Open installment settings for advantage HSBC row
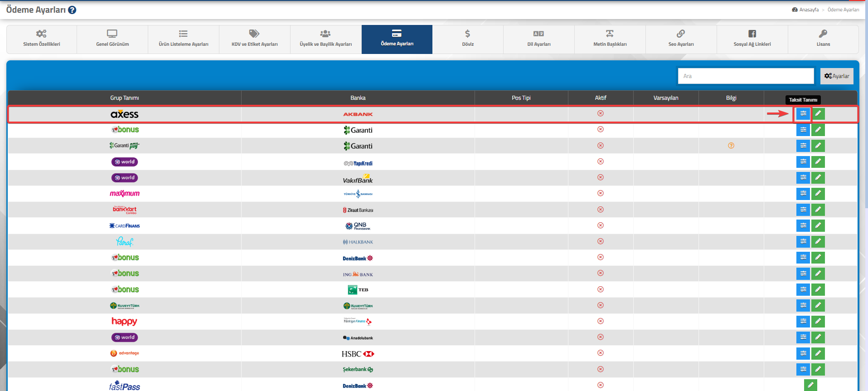 pyautogui.click(x=803, y=353)
